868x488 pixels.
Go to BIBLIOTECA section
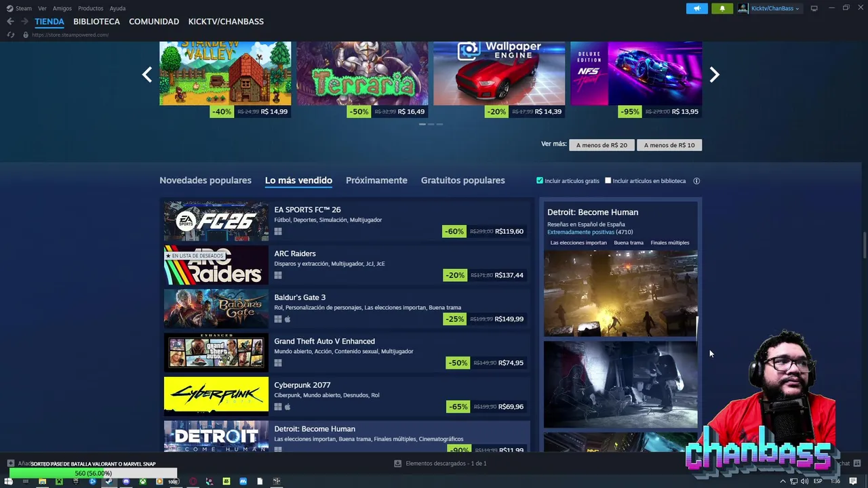tap(96, 22)
